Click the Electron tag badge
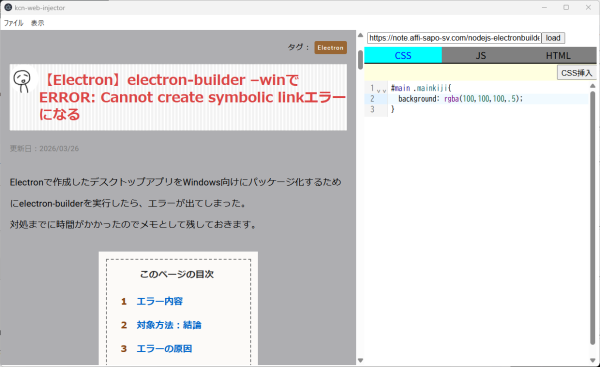The image size is (600, 367). tap(331, 47)
